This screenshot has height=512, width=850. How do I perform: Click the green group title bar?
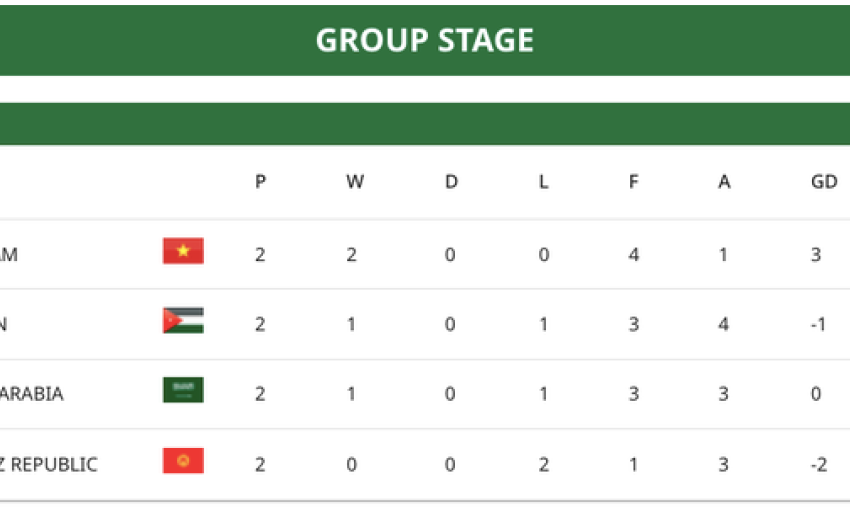[425, 124]
